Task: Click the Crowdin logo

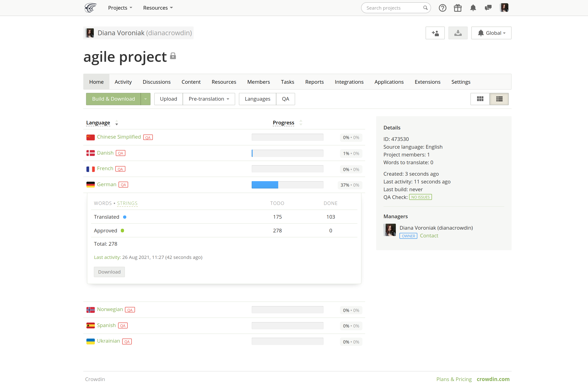Action: point(90,8)
